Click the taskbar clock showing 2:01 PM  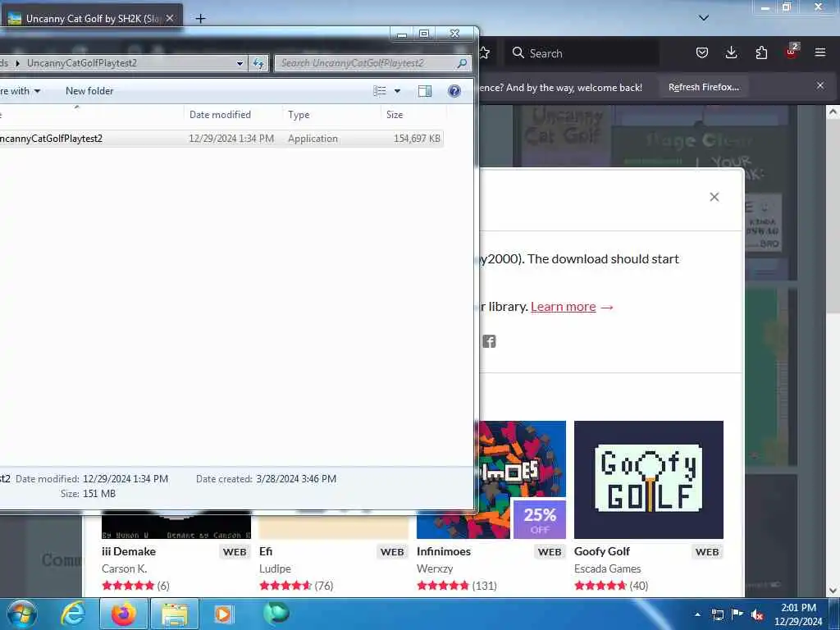tap(798, 614)
